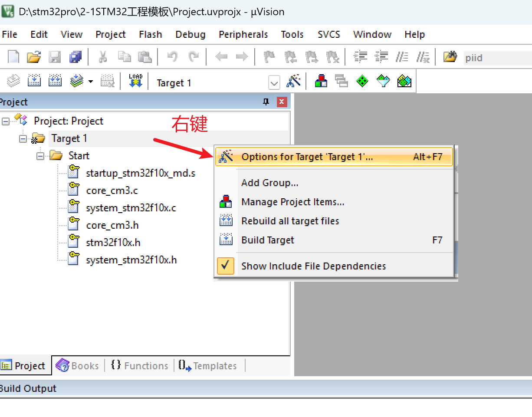Comment selection toolbar icon
The width and height of the screenshot is (532, 417).
pyautogui.click(x=402, y=57)
